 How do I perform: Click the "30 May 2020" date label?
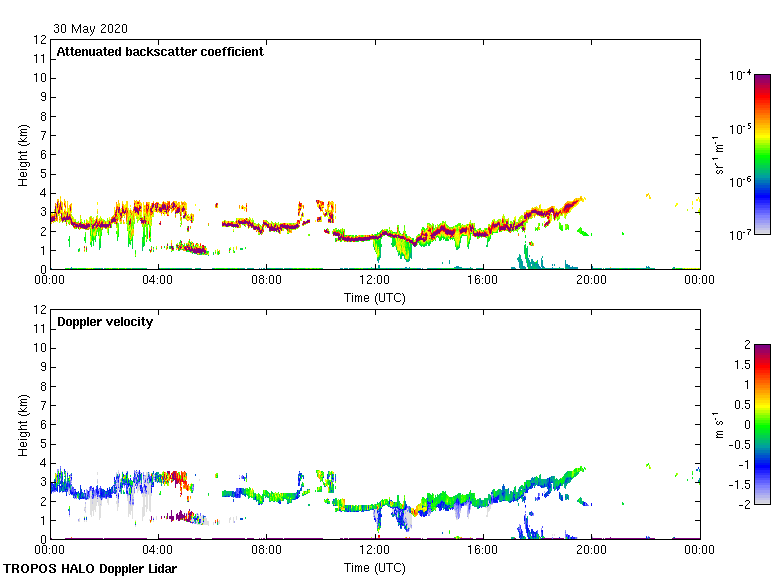90,29
